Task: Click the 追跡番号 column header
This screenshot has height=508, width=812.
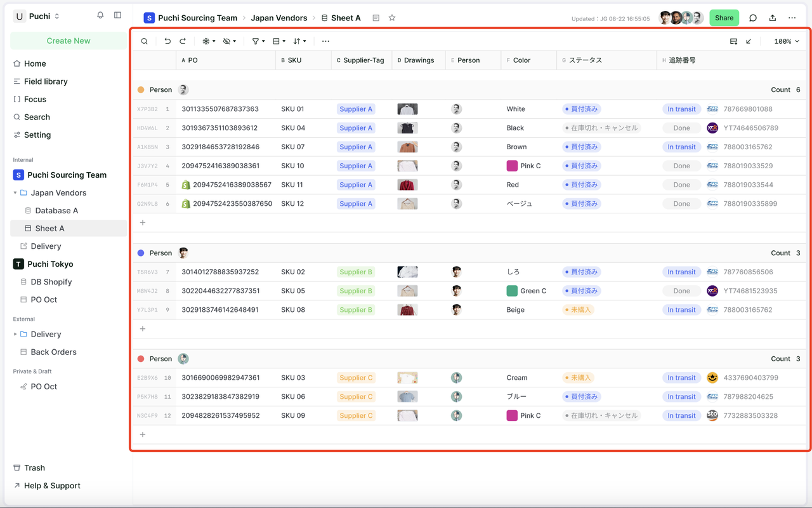Action: point(732,60)
